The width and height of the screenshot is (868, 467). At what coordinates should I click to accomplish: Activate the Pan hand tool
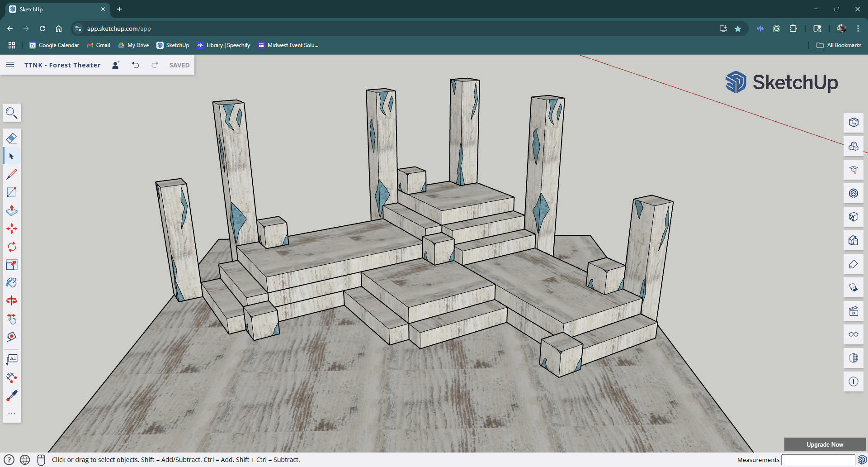point(12,319)
